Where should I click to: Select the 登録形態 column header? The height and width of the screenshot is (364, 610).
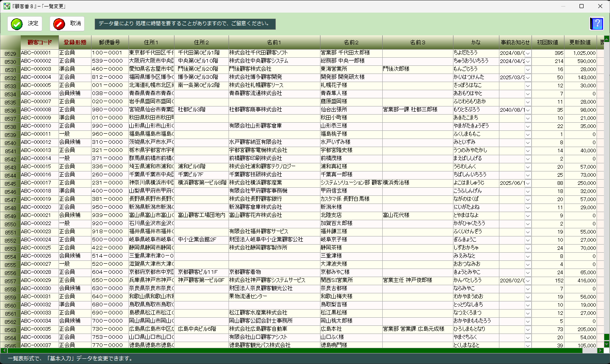[75, 42]
